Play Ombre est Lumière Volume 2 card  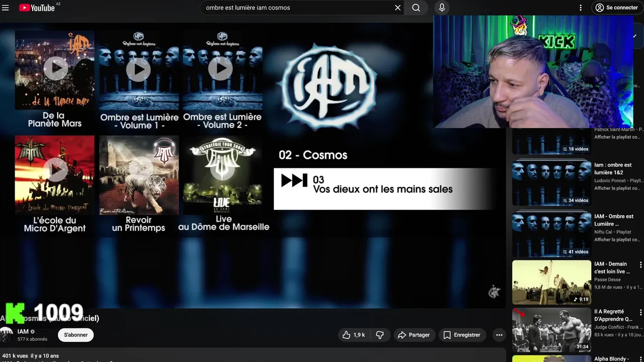(222, 80)
